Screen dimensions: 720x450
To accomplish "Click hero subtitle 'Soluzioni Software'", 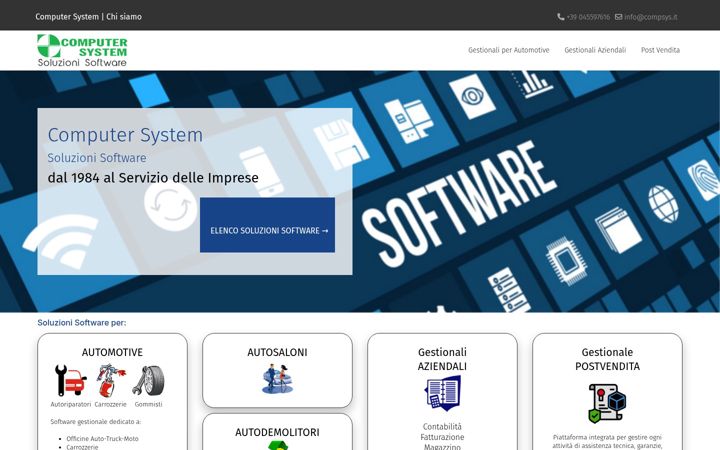I will tap(97, 158).
